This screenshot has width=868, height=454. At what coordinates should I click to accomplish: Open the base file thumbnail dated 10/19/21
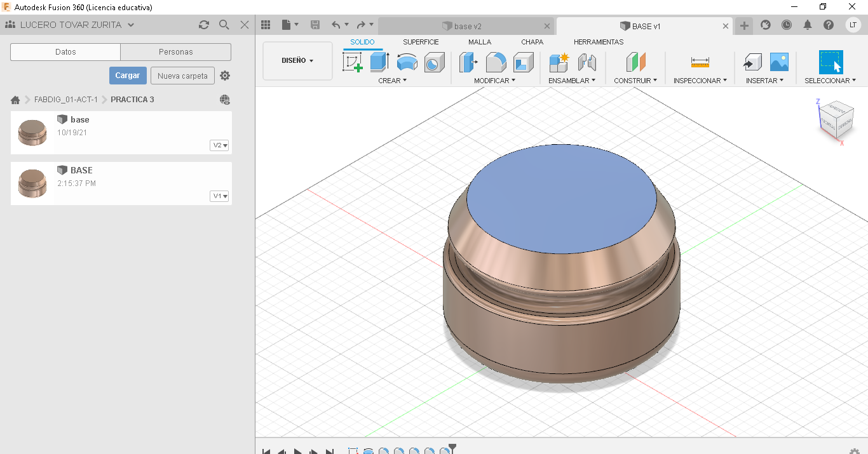click(x=32, y=133)
